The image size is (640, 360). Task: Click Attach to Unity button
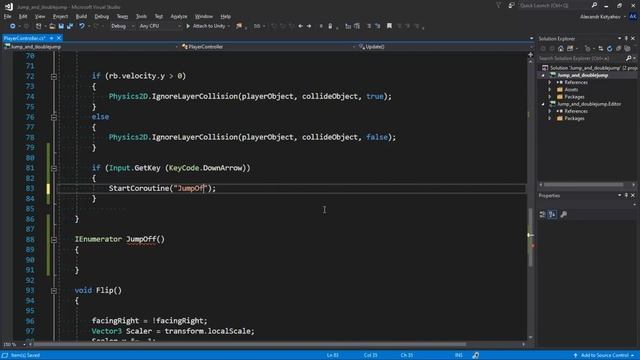pos(208,26)
